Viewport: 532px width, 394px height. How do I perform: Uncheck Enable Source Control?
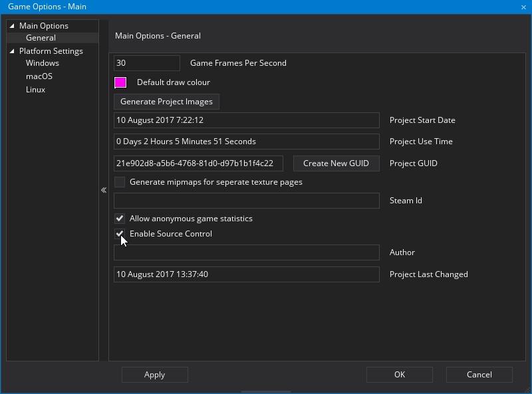[x=120, y=234]
